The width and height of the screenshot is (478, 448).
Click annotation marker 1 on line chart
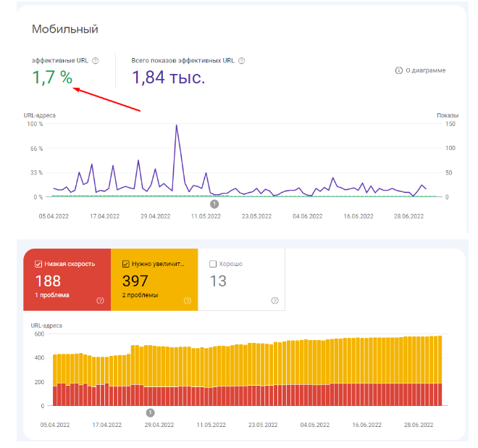(x=214, y=204)
